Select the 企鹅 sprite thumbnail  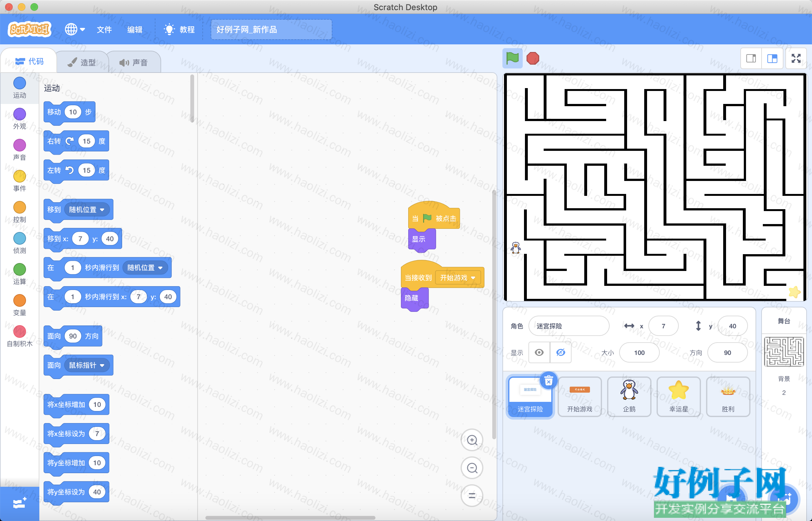(x=629, y=396)
